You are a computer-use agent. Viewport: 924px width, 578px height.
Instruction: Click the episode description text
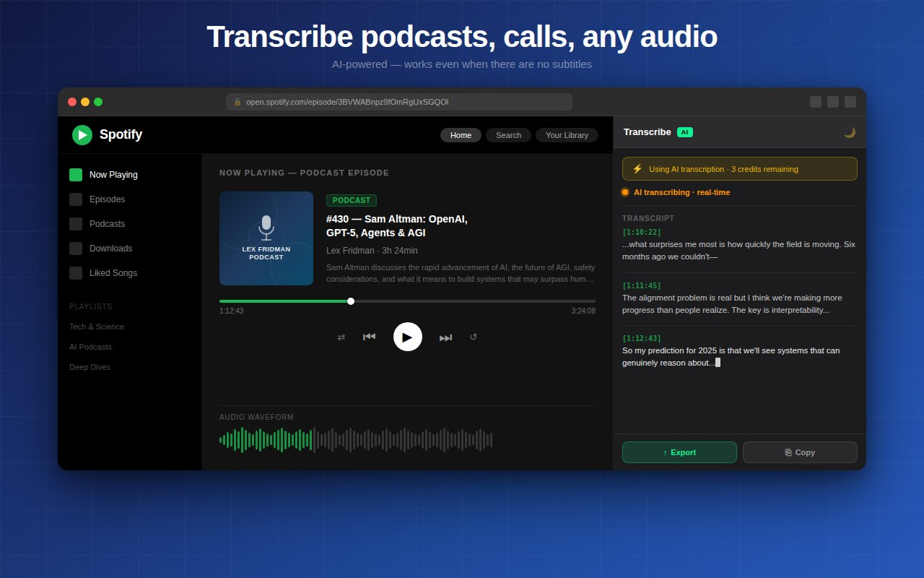[461, 273]
